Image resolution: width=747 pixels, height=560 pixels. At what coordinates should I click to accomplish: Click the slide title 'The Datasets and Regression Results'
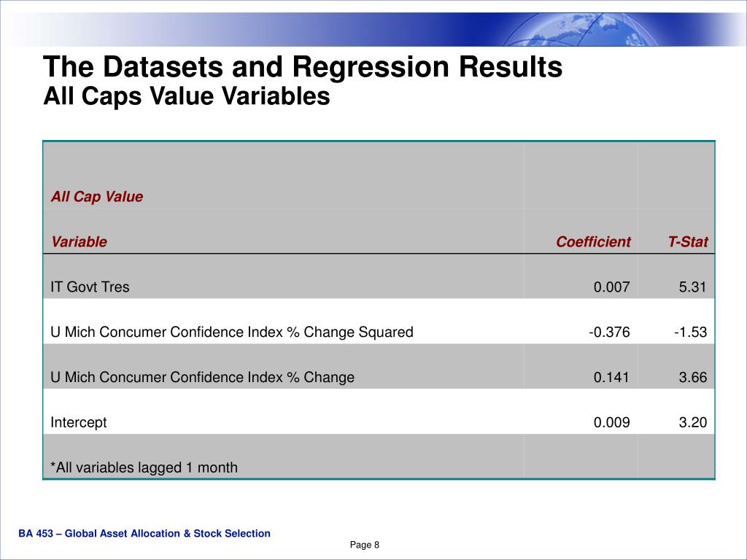[x=303, y=66]
